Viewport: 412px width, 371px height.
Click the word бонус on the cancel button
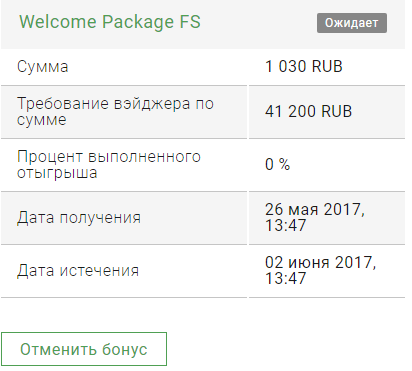[125, 349]
